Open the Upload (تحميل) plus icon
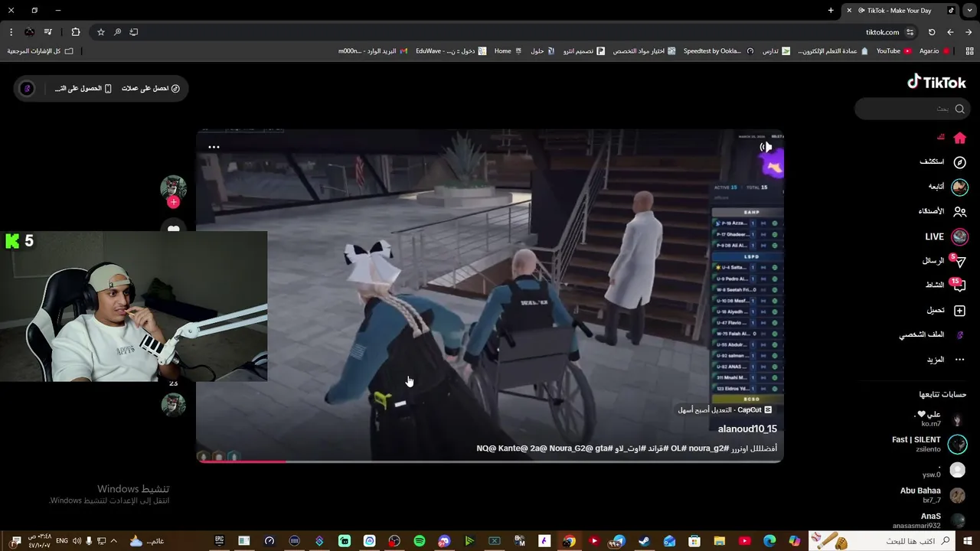Screen dimensions: 980x551 (x=959, y=310)
